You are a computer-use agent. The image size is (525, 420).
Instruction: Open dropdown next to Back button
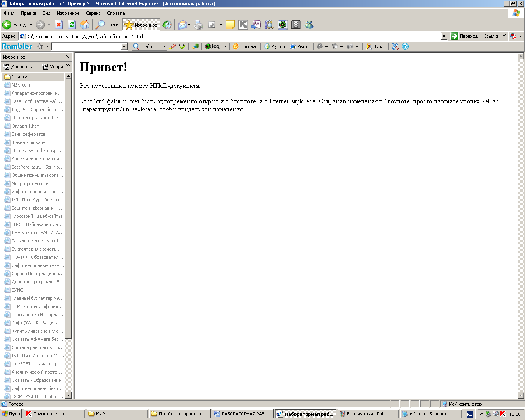click(30, 25)
